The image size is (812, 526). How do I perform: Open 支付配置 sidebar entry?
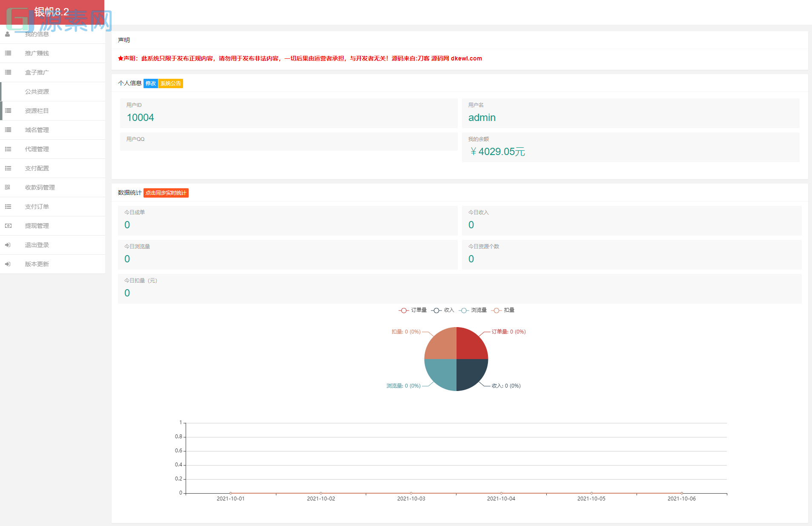37,168
